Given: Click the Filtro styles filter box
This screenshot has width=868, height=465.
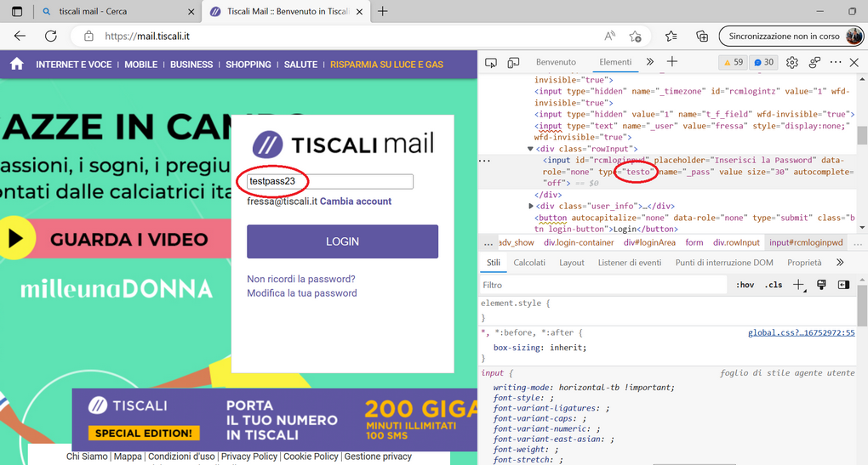Looking at the screenshot, I should pos(602,285).
